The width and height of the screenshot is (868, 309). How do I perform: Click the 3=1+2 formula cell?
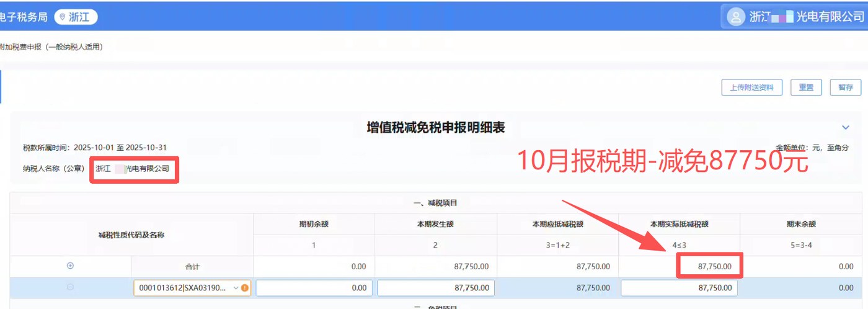point(557,245)
